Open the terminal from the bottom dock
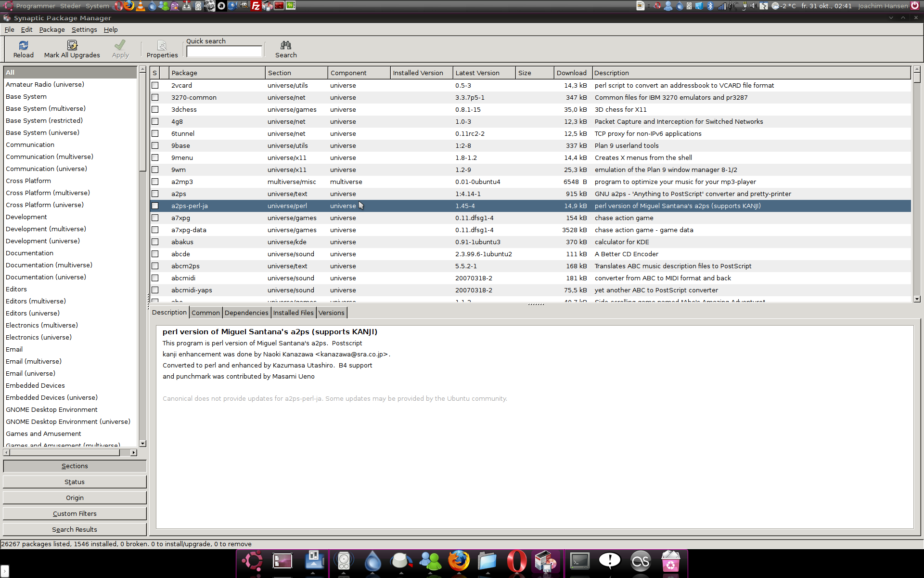The height and width of the screenshot is (578, 924). point(579,562)
